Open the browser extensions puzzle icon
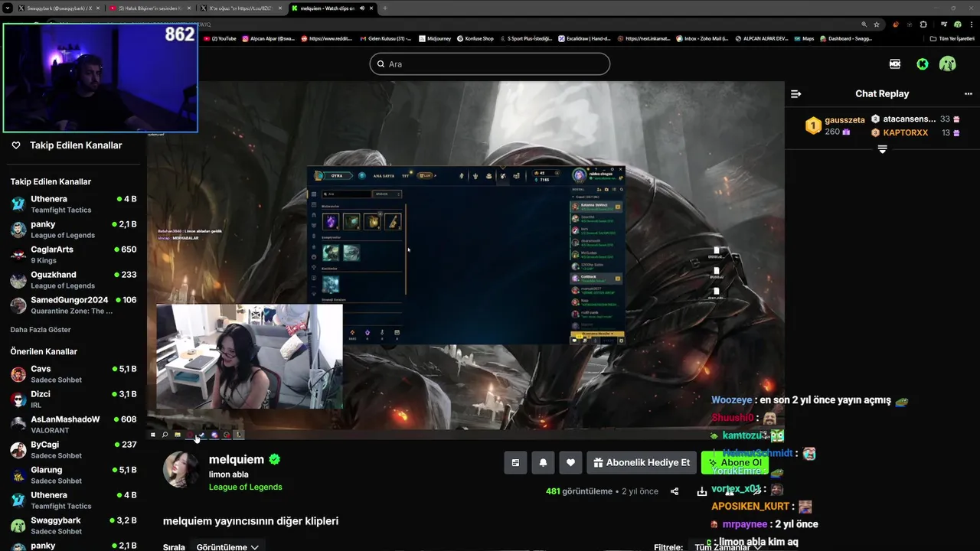The width and height of the screenshot is (980, 551). pyautogui.click(x=923, y=24)
